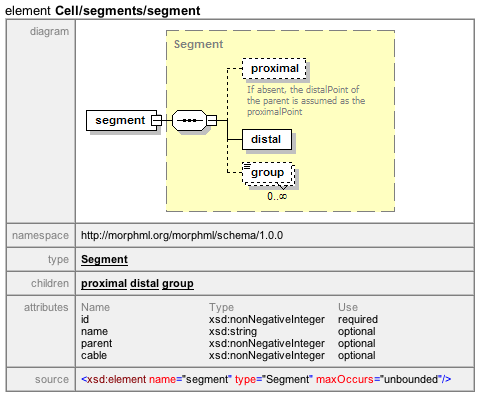Click the 'parent' attribute name
The image size is (480, 397).
pos(96,343)
